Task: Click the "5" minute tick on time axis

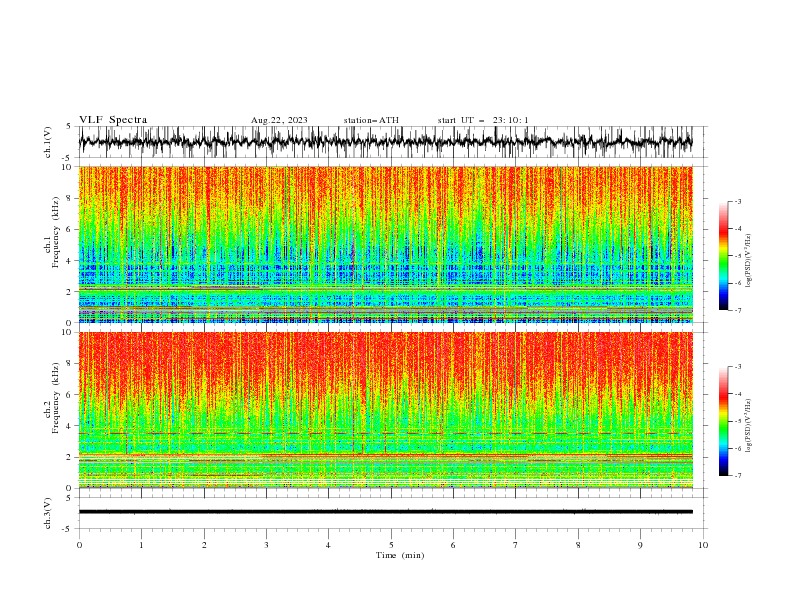Action: pos(391,545)
